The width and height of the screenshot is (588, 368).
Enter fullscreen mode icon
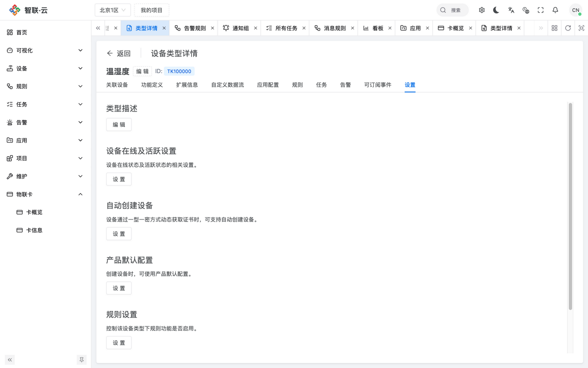point(541,10)
